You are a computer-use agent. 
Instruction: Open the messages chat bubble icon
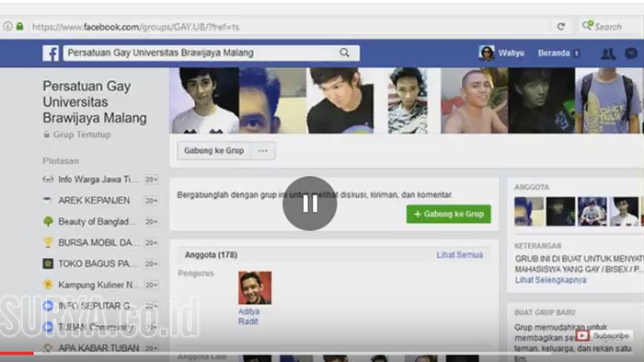631,53
